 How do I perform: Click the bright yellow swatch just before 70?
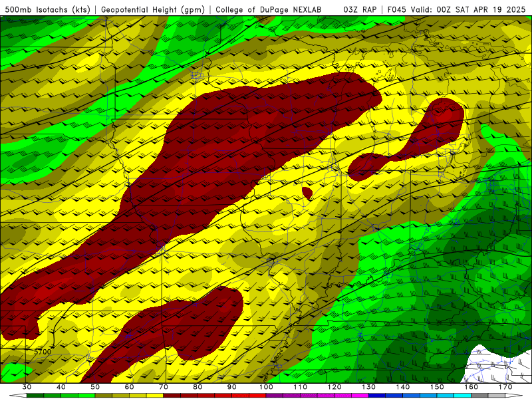click(155, 396)
